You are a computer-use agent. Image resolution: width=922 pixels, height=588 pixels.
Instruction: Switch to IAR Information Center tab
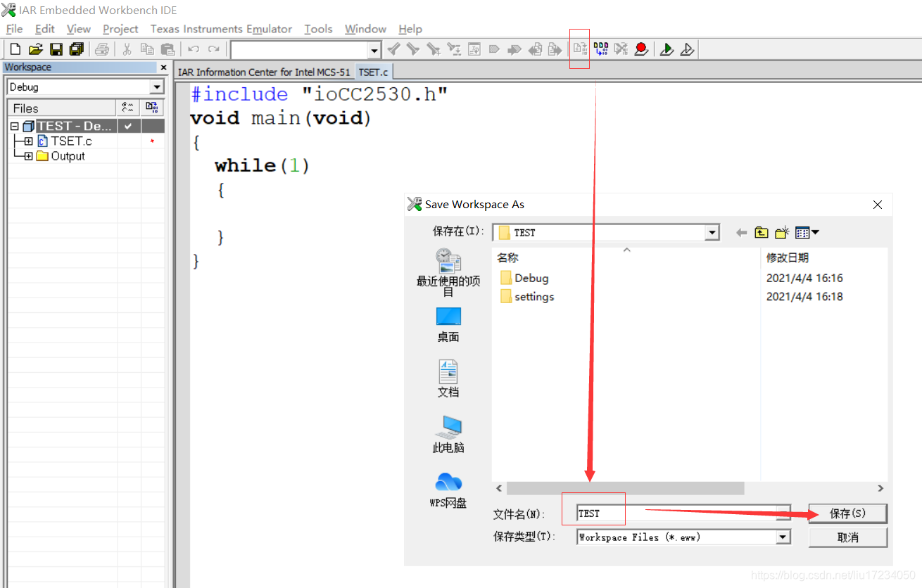point(264,72)
